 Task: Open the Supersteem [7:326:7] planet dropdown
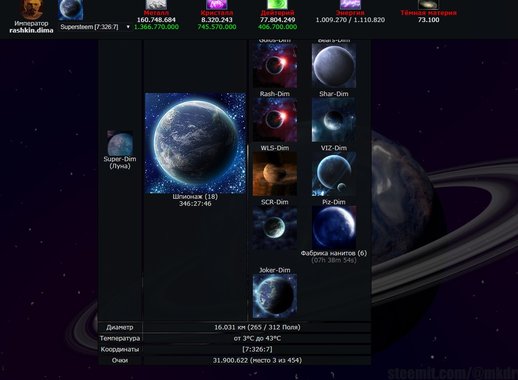[95, 27]
